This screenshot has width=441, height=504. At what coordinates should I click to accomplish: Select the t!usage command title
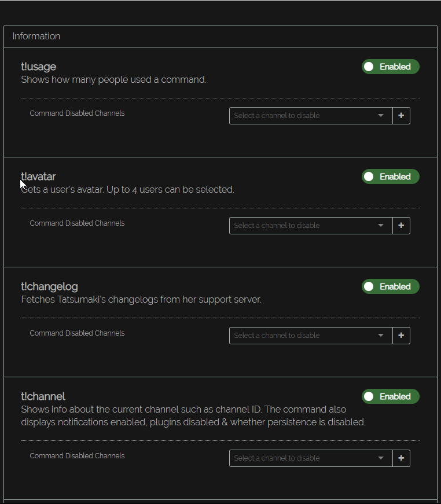coord(39,67)
